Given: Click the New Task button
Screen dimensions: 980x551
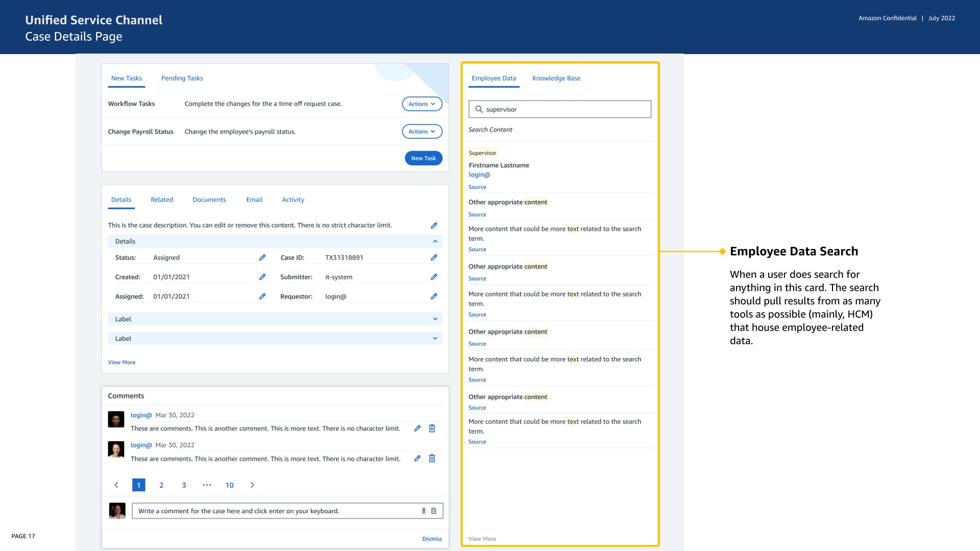Looking at the screenshot, I should [423, 158].
